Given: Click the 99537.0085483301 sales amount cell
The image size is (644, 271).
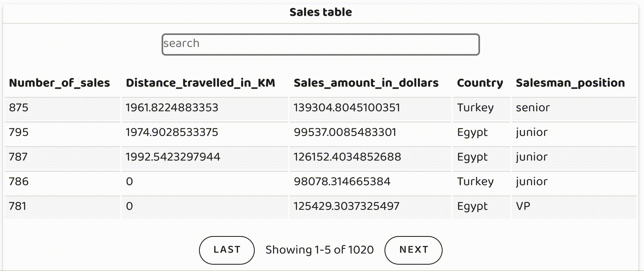Looking at the screenshot, I should point(345,132).
